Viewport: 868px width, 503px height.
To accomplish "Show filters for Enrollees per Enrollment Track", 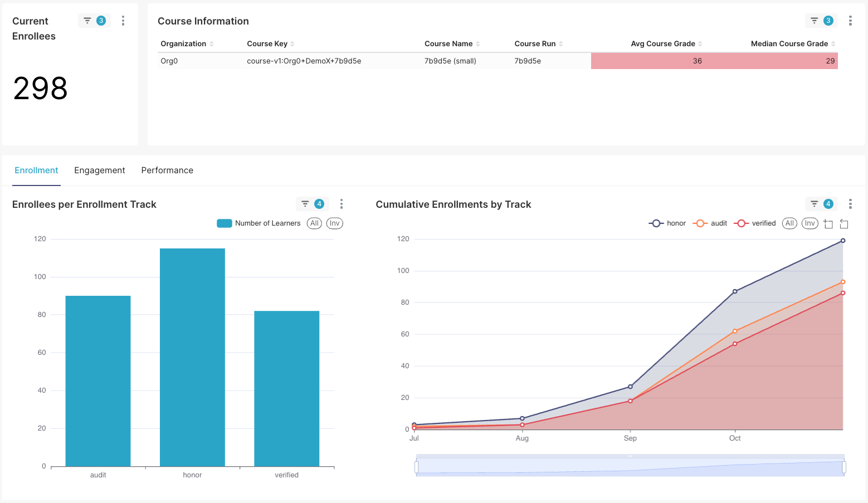I will (312, 204).
